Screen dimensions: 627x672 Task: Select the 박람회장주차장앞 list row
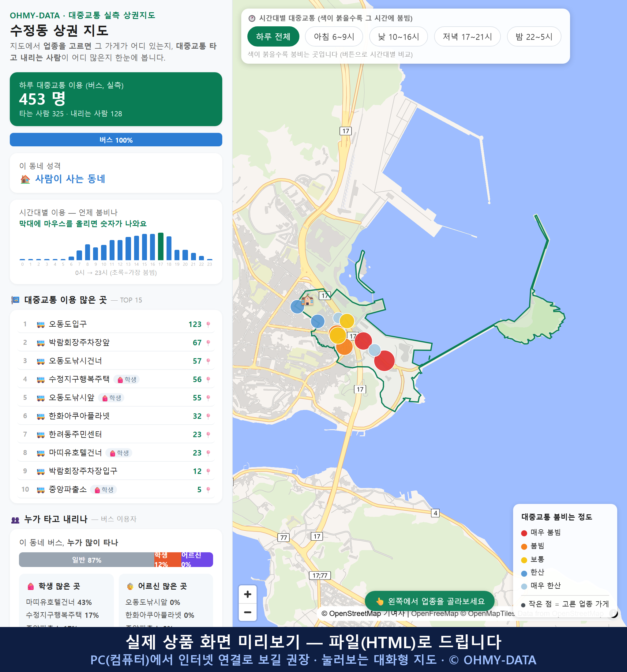(116, 342)
